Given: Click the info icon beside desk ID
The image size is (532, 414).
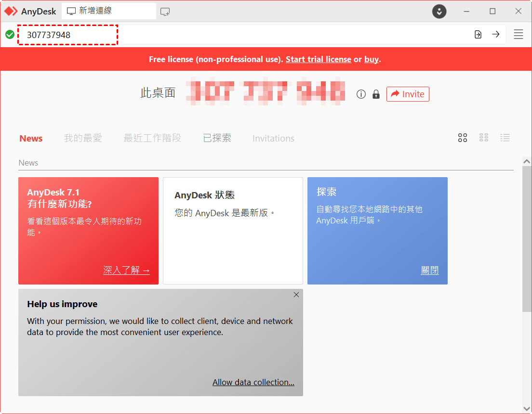Looking at the screenshot, I should point(361,94).
